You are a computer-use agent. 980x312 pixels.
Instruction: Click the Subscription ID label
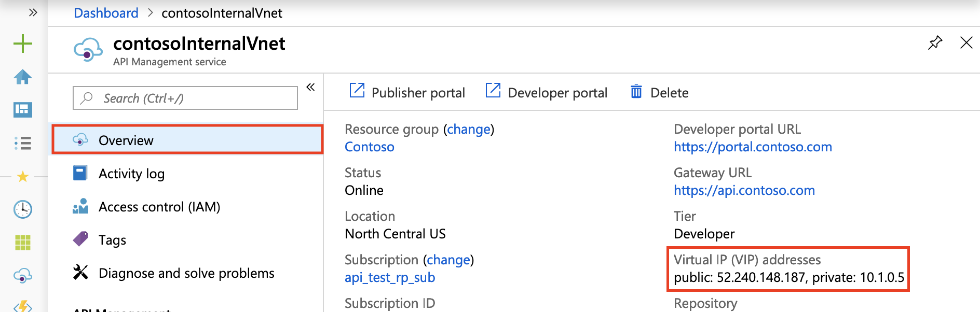point(390,303)
